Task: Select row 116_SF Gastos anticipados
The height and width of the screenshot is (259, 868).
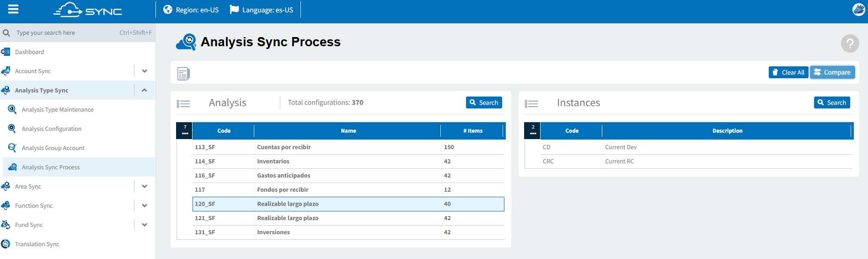Action: (348, 175)
